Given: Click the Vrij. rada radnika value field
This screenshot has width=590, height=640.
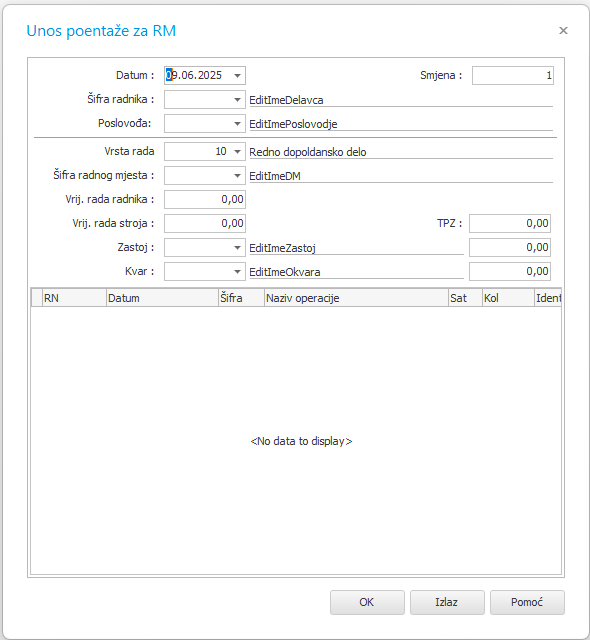Looking at the screenshot, I should 205,200.
